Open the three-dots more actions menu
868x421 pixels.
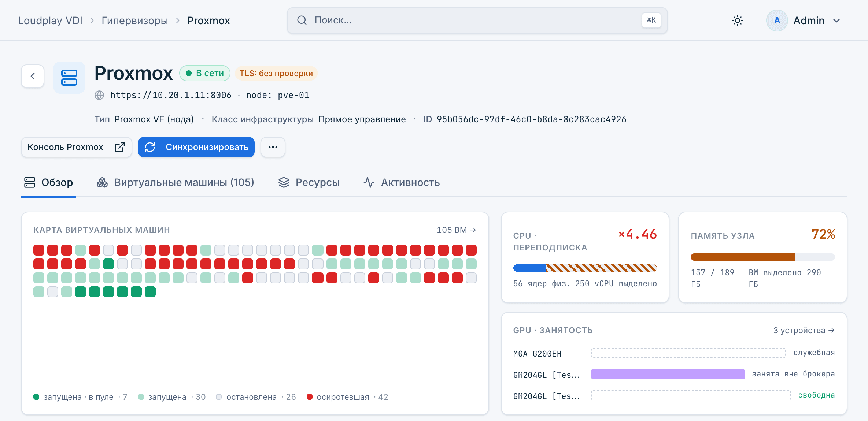click(x=273, y=147)
